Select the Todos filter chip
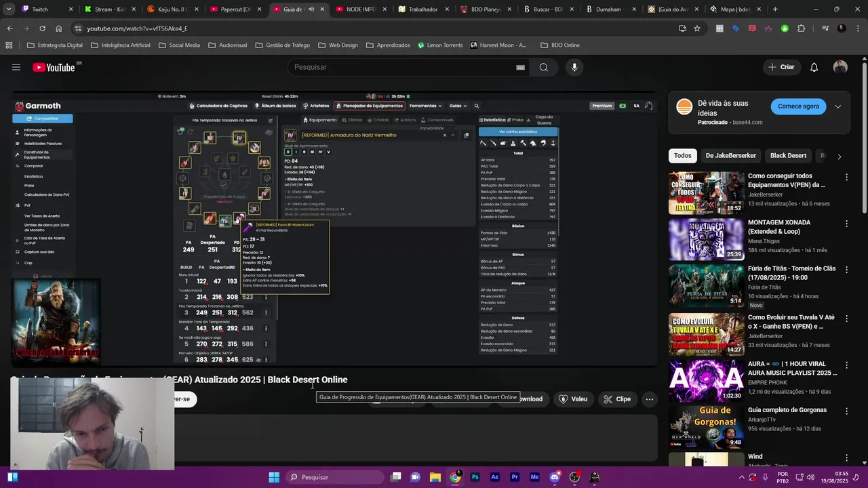 (x=683, y=155)
